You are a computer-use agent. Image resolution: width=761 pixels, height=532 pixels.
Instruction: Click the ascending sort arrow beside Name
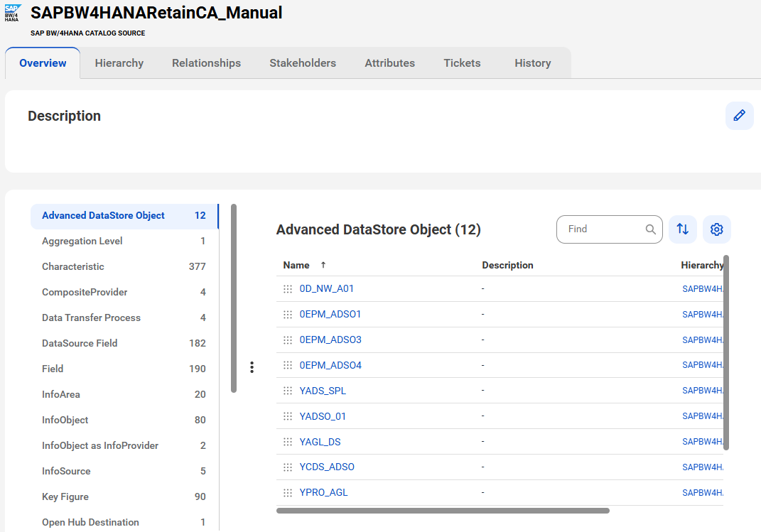pyautogui.click(x=323, y=265)
